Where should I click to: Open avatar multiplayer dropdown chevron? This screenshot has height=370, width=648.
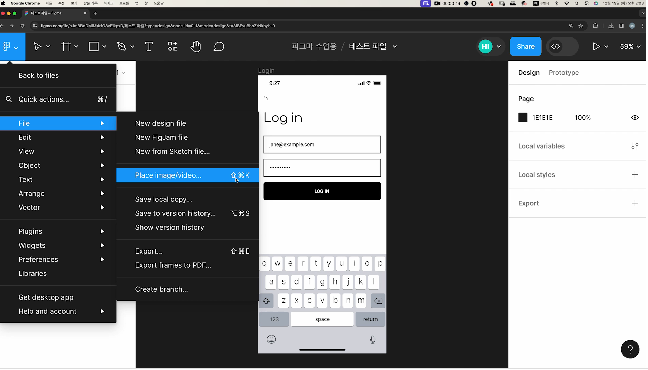coord(499,47)
